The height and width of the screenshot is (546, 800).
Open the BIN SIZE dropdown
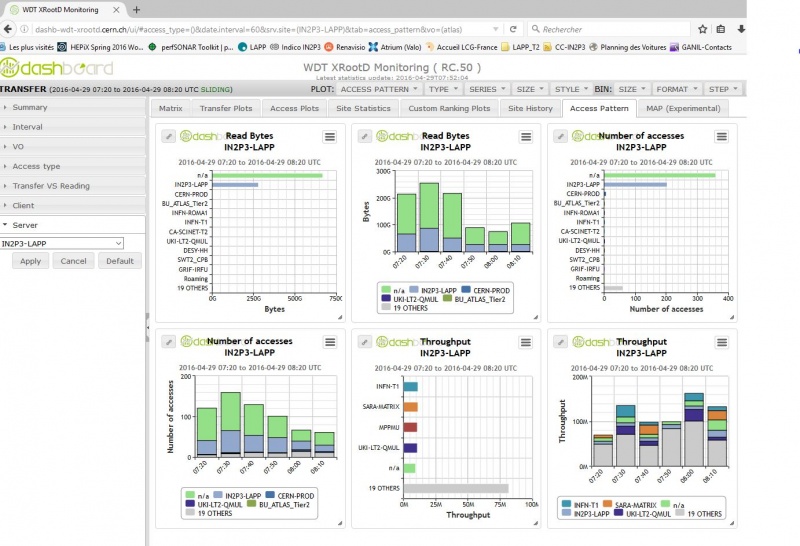[x=632, y=89]
